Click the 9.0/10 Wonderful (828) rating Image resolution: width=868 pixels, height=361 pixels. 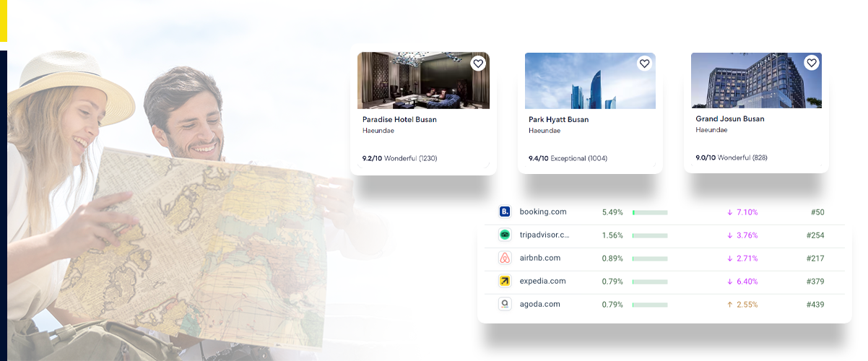pyautogui.click(x=731, y=158)
